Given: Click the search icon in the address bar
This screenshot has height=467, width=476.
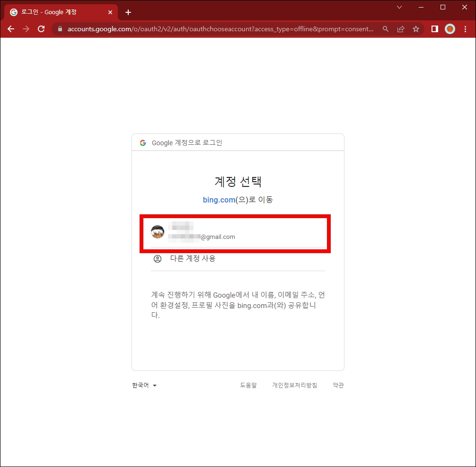Looking at the screenshot, I should (385, 29).
